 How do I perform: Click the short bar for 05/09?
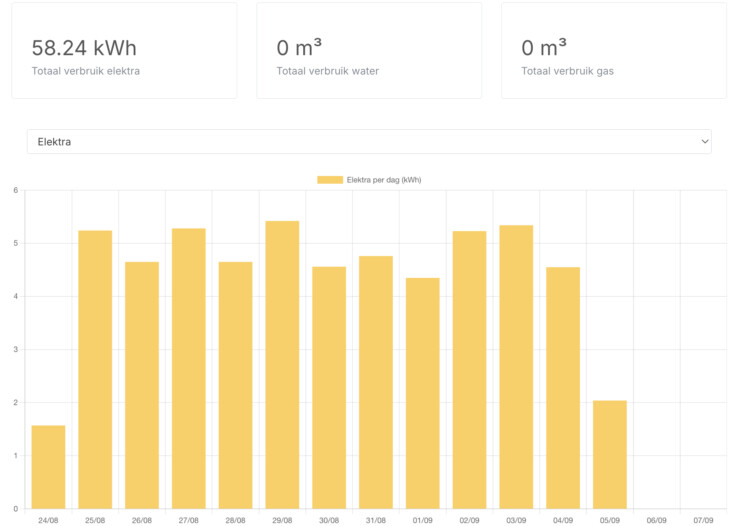click(x=609, y=455)
